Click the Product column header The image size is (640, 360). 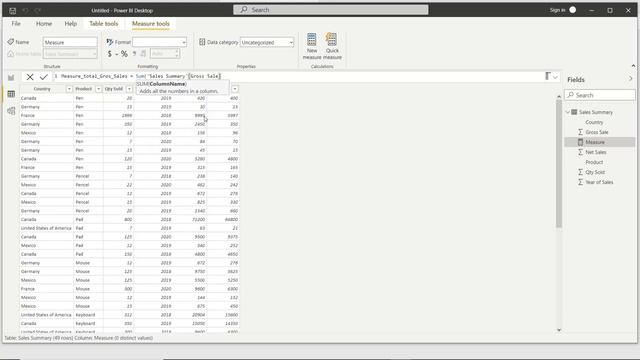pos(83,89)
